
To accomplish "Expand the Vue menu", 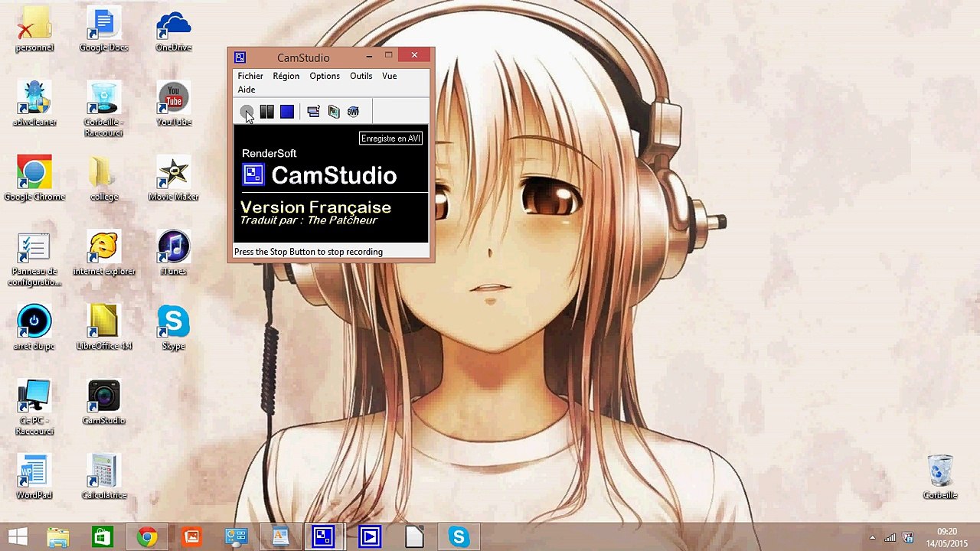I will point(389,76).
